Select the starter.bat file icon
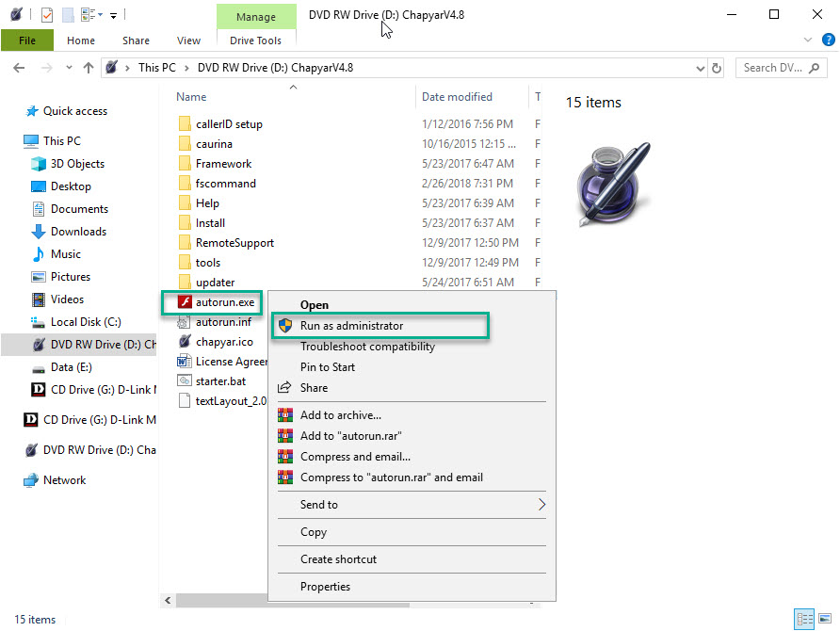The image size is (840, 631). point(184,380)
